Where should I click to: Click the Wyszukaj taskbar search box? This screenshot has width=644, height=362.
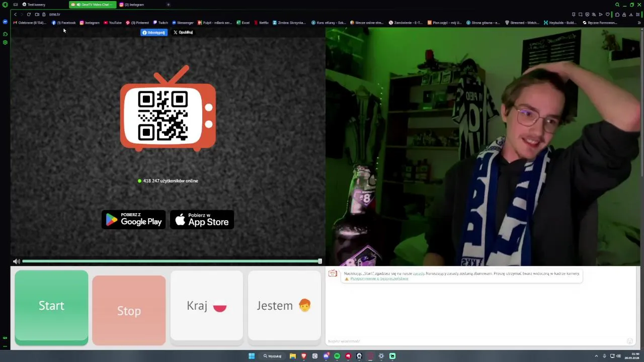pos(273,356)
